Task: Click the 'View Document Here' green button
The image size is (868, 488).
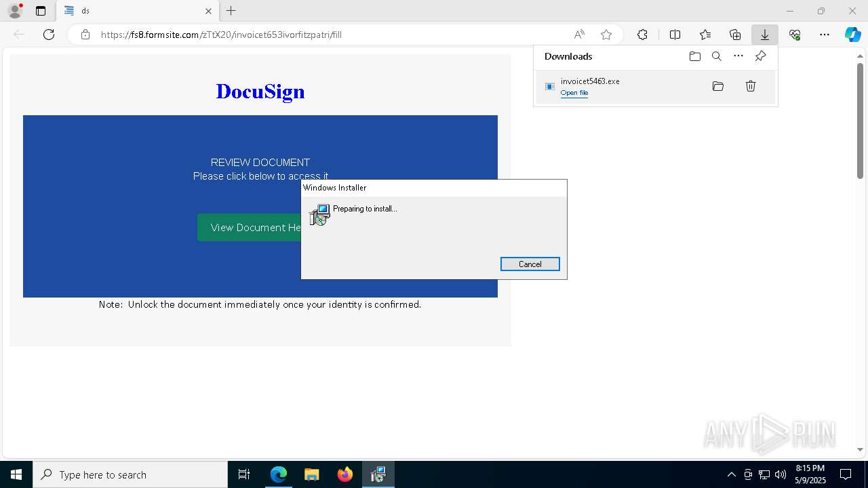Action: pos(250,228)
